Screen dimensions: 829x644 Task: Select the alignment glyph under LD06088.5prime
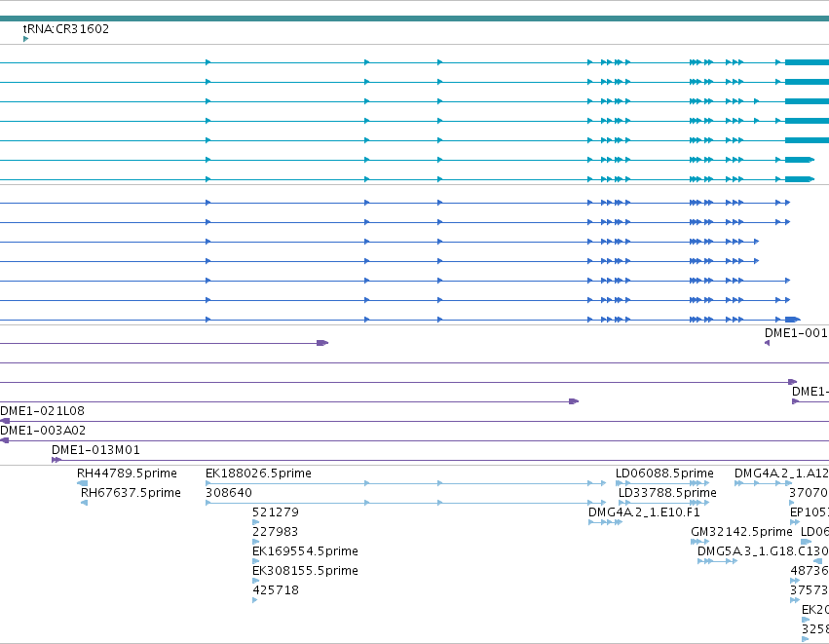click(662, 483)
